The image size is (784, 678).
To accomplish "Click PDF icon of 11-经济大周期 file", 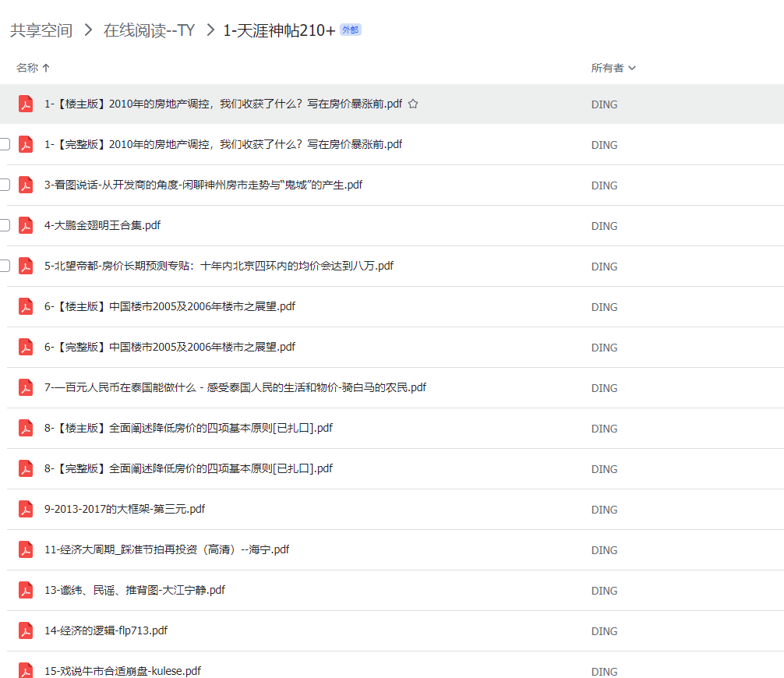I will pyautogui.click(x=26, y=549).
